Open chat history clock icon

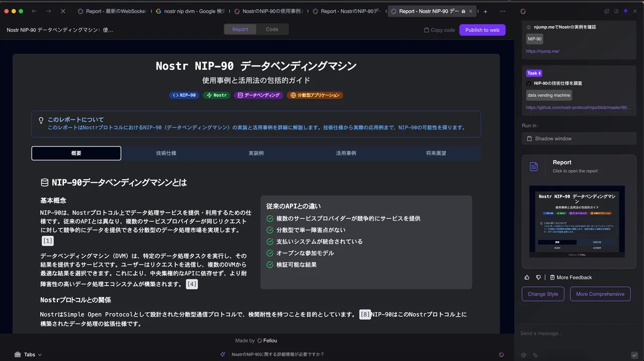click(616, 11)
